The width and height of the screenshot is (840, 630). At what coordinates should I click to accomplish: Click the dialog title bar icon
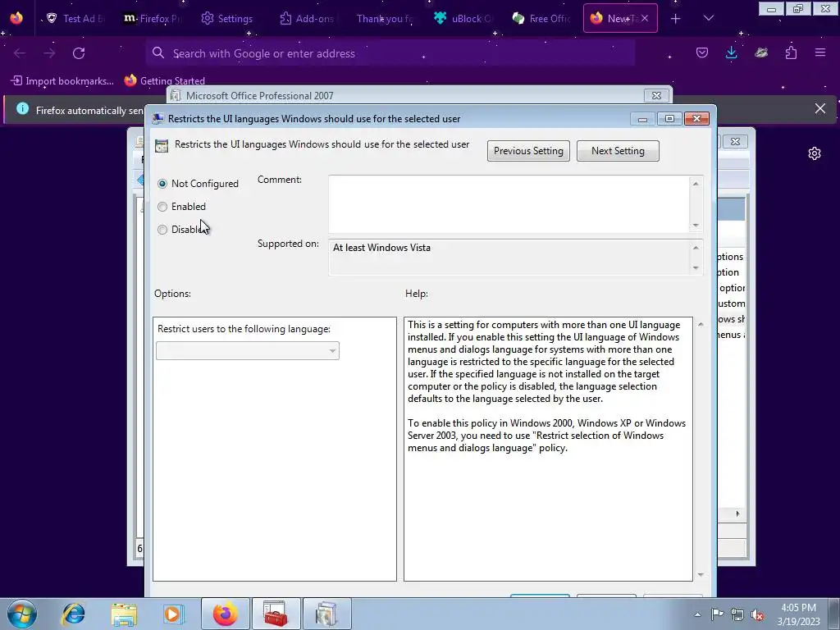click(x=157, y=119)
